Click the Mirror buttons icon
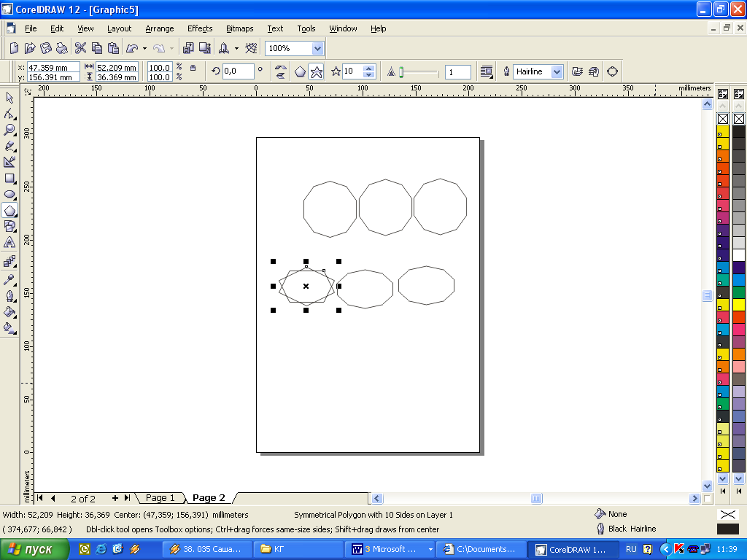The image size is (747, 560). [281, 72]
